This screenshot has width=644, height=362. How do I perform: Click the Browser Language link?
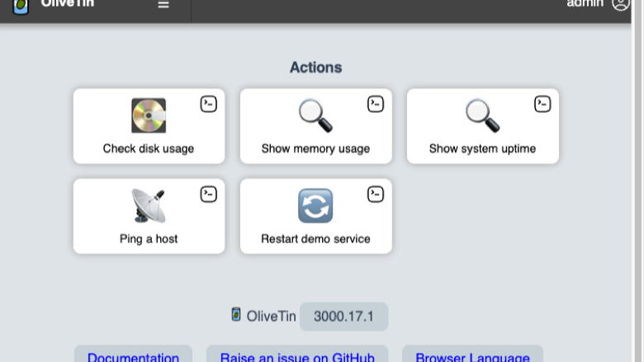pyautogui.click(x=472, y=356)
